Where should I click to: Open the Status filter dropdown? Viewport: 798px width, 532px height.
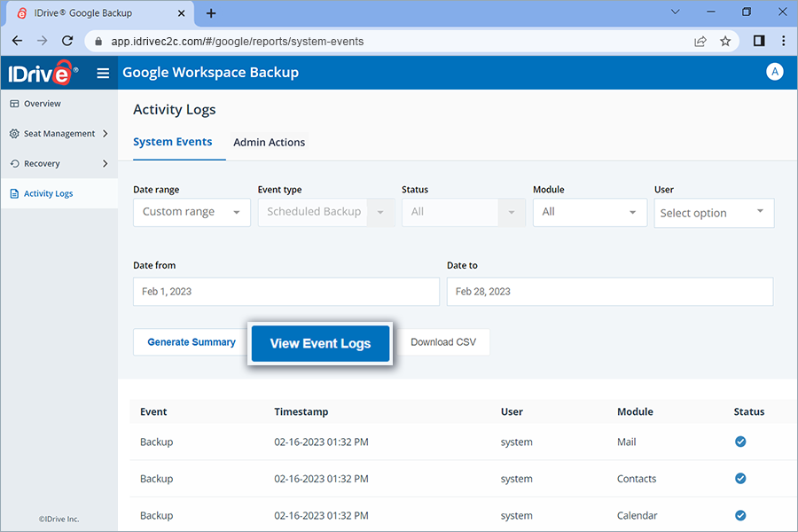tap(464, 212)
